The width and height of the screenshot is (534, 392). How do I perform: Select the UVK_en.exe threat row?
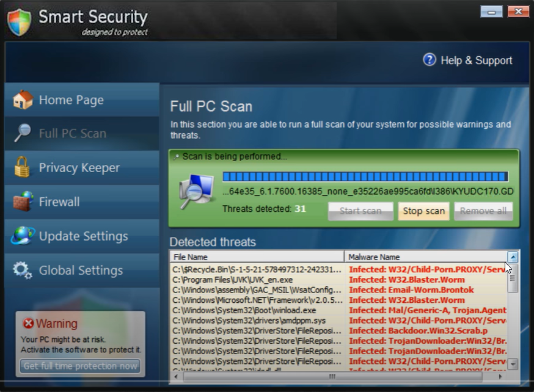[257, 280]
